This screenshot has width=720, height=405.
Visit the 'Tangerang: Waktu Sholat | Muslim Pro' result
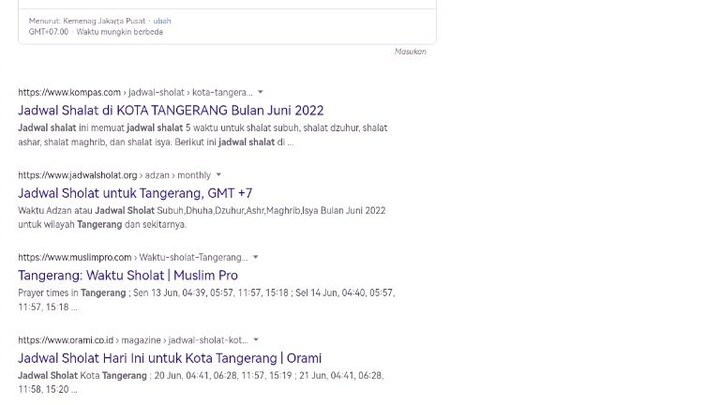[128, 275]
